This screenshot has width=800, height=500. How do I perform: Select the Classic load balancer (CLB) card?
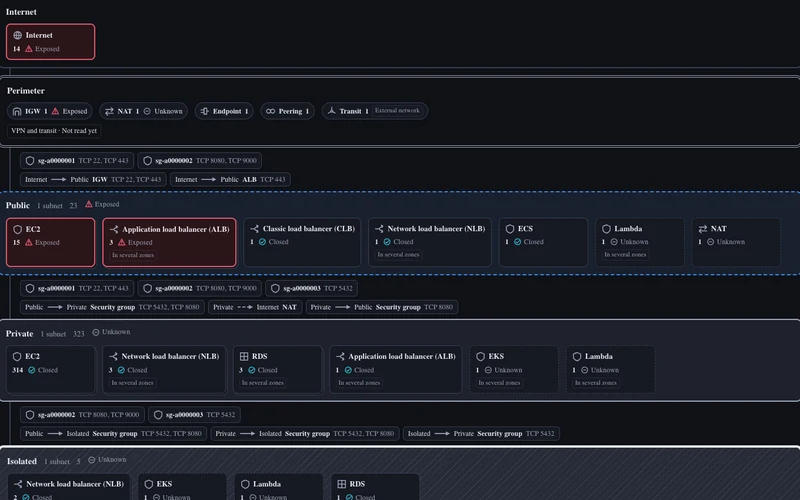pyautogui.click(x=302, y=242)
